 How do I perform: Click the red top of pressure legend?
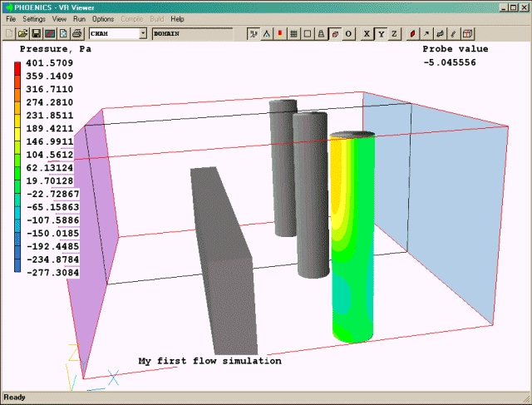pyautogui.click(x=18, y=65)
